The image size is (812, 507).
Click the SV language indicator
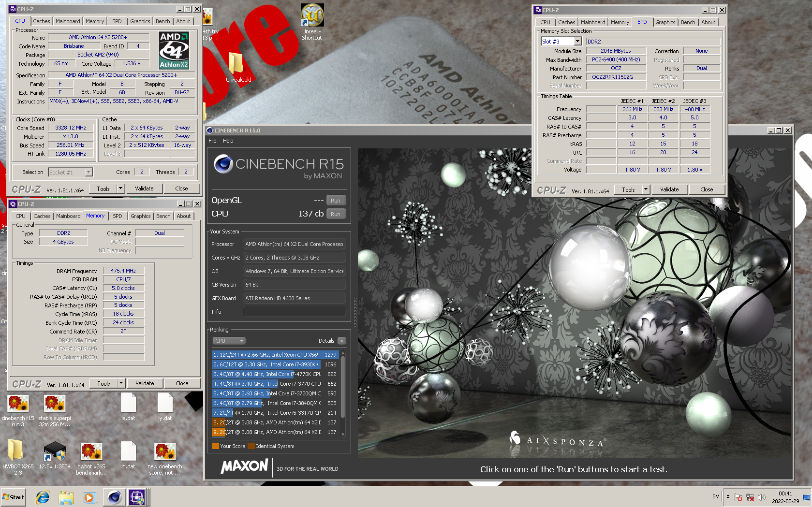(x=716, y=496)
